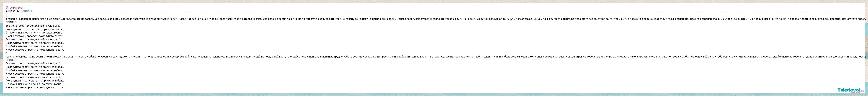Screen dimensions: 868x96
Task: Click the "ПРИПЕВ:" label under verse 2
Action: tap(11, 60)
